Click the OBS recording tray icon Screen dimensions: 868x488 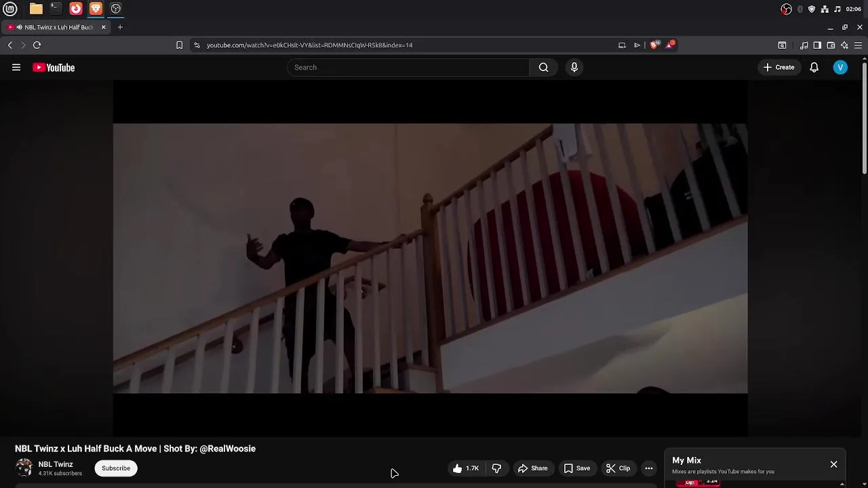click(x=786, y=9)
